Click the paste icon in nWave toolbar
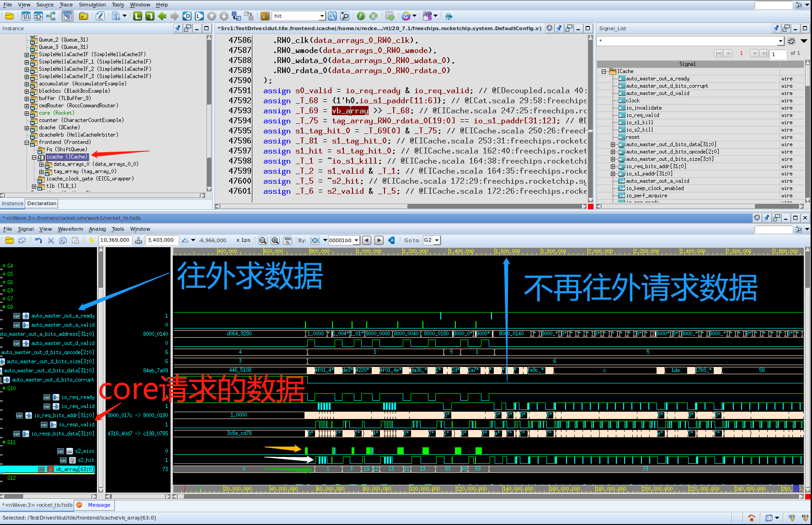This screenshot has width=812, height=525. coord(75,240)
